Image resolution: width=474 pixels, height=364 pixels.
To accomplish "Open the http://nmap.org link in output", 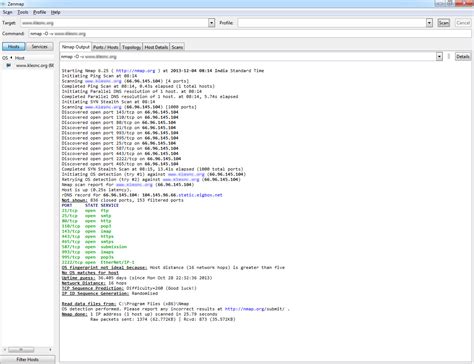I will 135,71.
